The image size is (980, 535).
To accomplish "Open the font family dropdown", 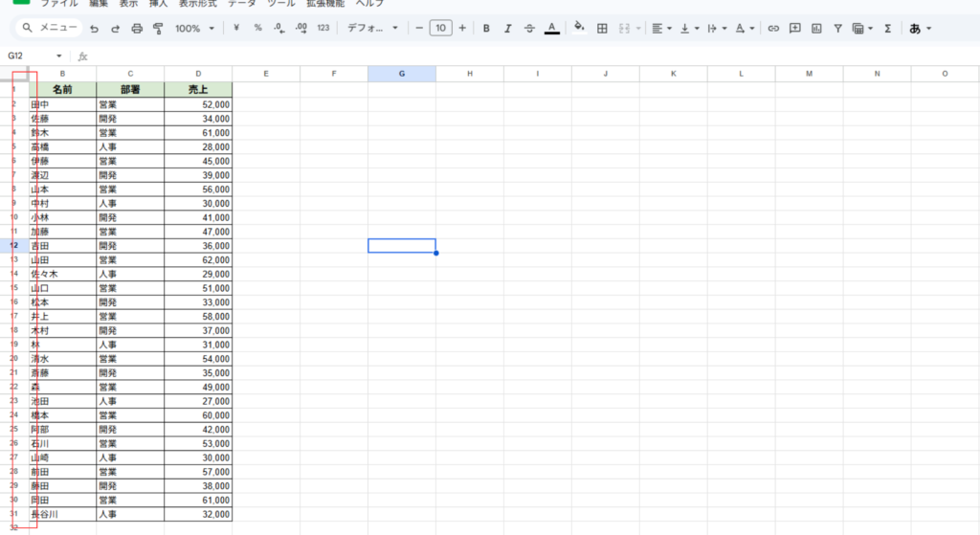I will (372, 29).
